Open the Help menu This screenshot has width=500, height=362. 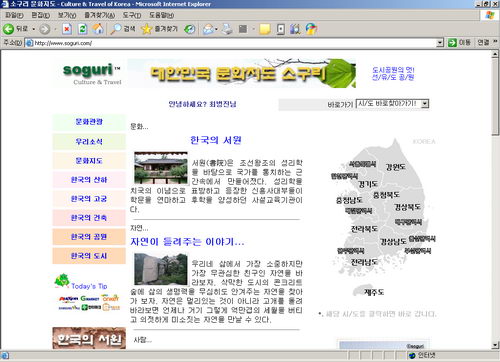(x=161, y=15)
